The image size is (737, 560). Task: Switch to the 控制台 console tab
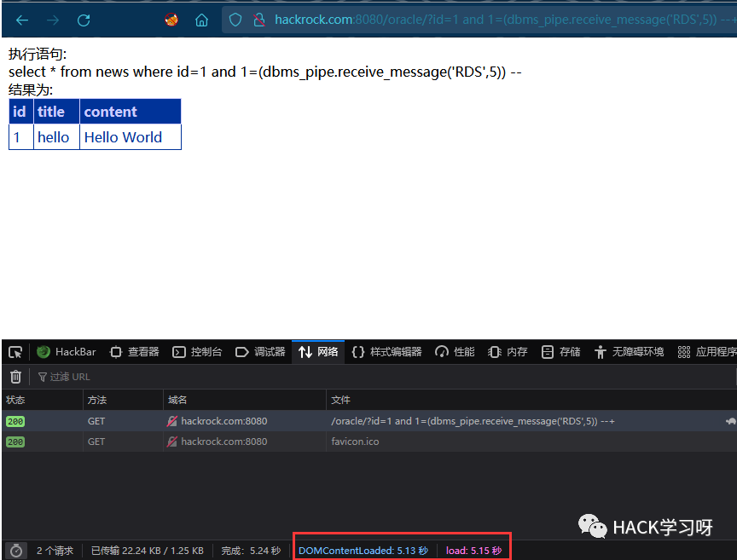tap(197, 352)
